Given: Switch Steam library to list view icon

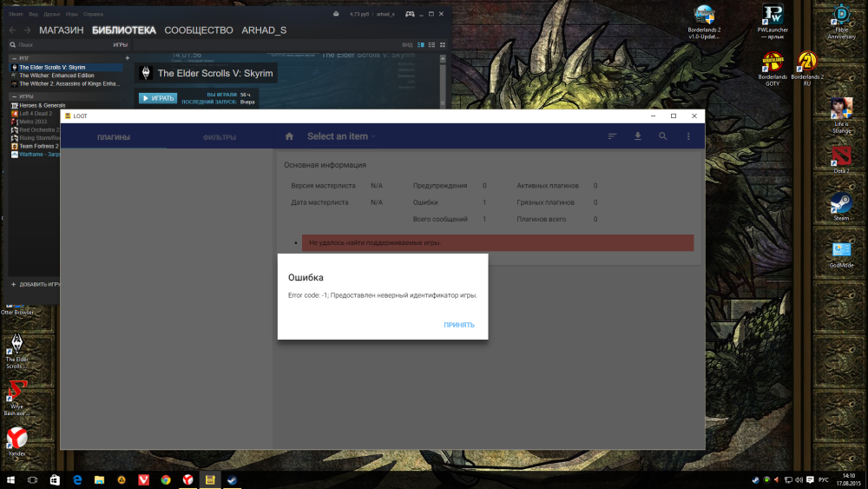Looking at the screenshot, I should (431, 45).
